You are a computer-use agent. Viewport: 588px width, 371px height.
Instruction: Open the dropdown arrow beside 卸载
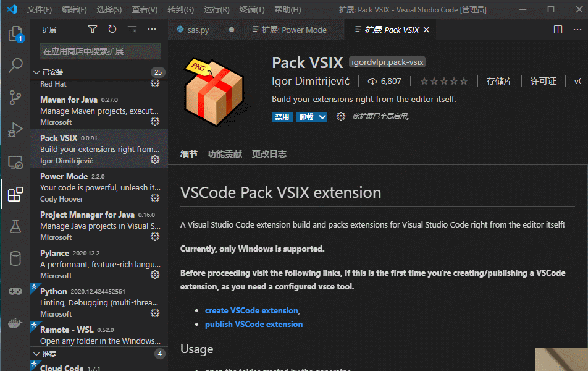coord(322,117)
